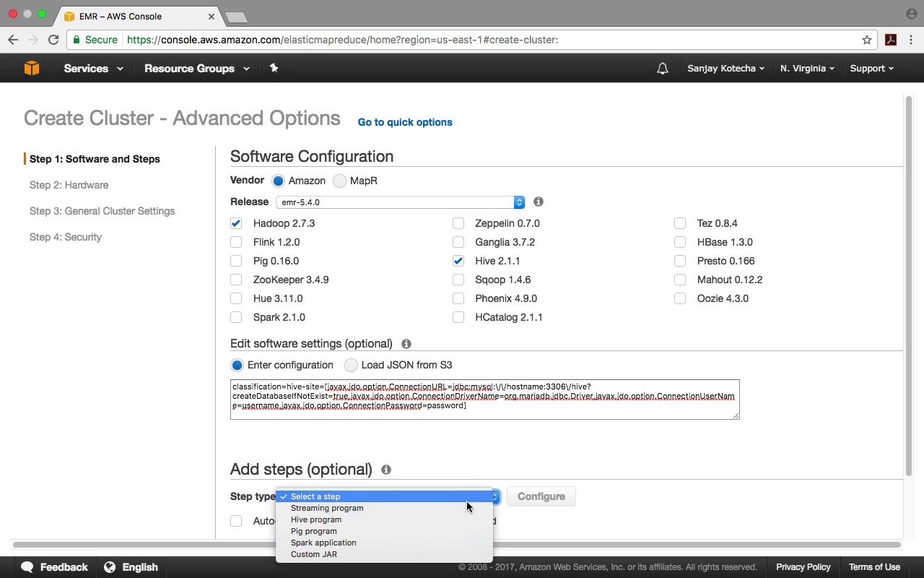
Task: Open the N. Virginia region dropdown
Action: coord(807,69)
